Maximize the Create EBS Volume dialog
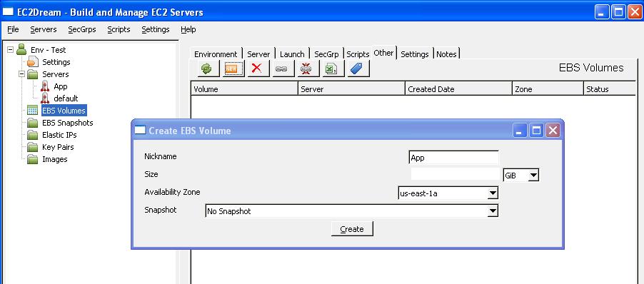The height and width of the screenshot is (284, 644). click(x=536, y=131)
